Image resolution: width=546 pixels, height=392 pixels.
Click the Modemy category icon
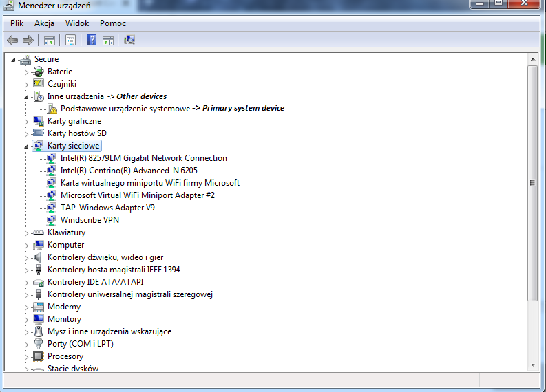[39, 307]
